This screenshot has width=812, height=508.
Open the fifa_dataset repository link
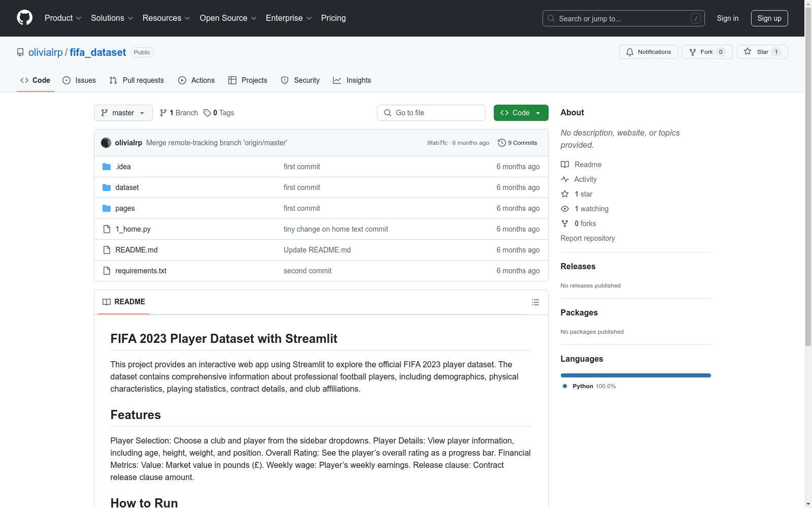tap(98, 52)
